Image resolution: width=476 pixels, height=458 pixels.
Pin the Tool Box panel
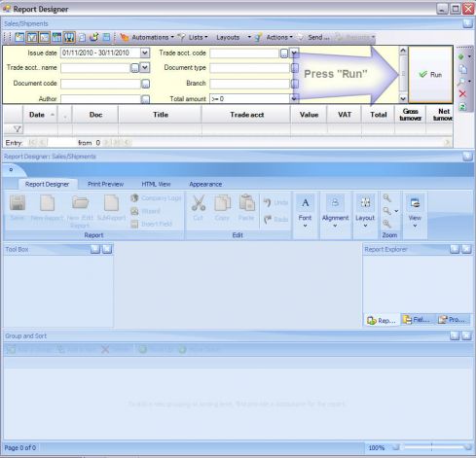[95, 249]
